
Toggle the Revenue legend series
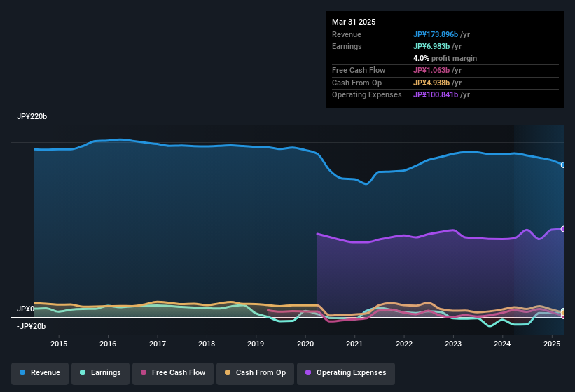(x=40, y=373)
